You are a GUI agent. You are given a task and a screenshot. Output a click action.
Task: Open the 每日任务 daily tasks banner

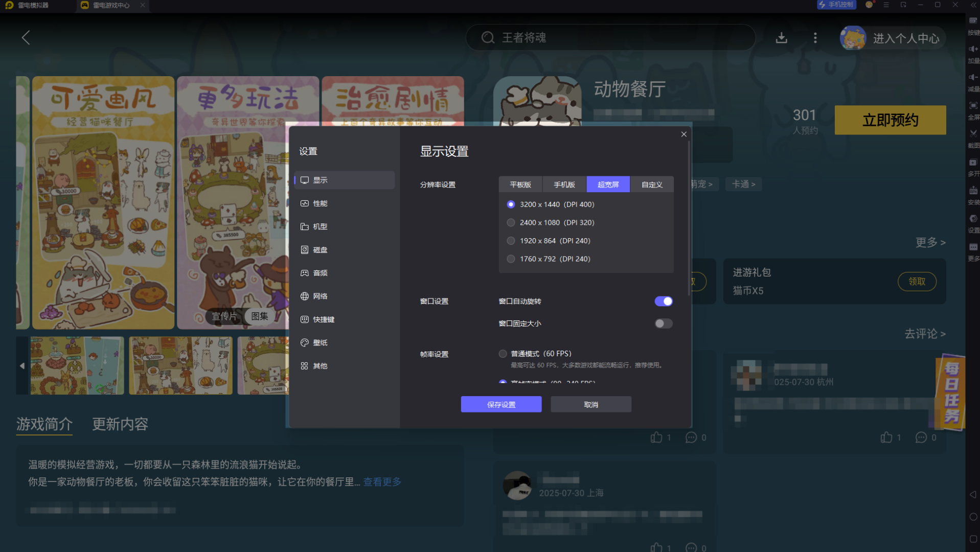pyautogui.click(x=950, y=392)
